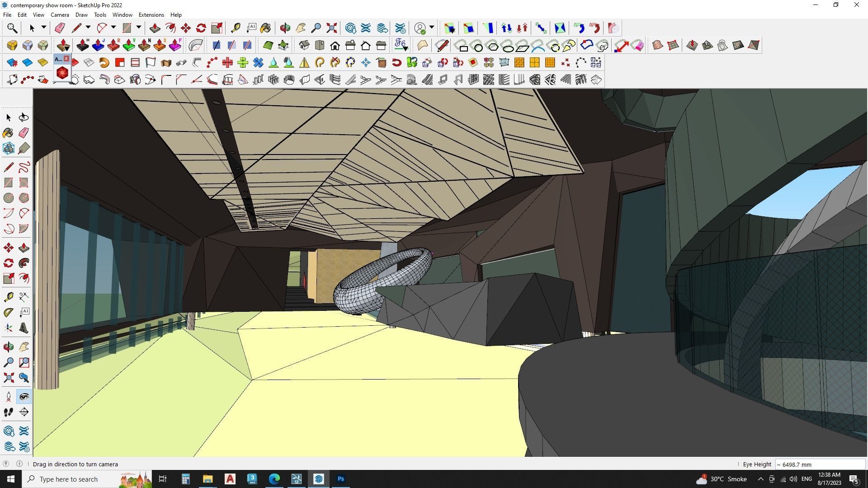The image size is (868, 488).
Task: Close the small floating toolbar
Action: coord(66,59)
